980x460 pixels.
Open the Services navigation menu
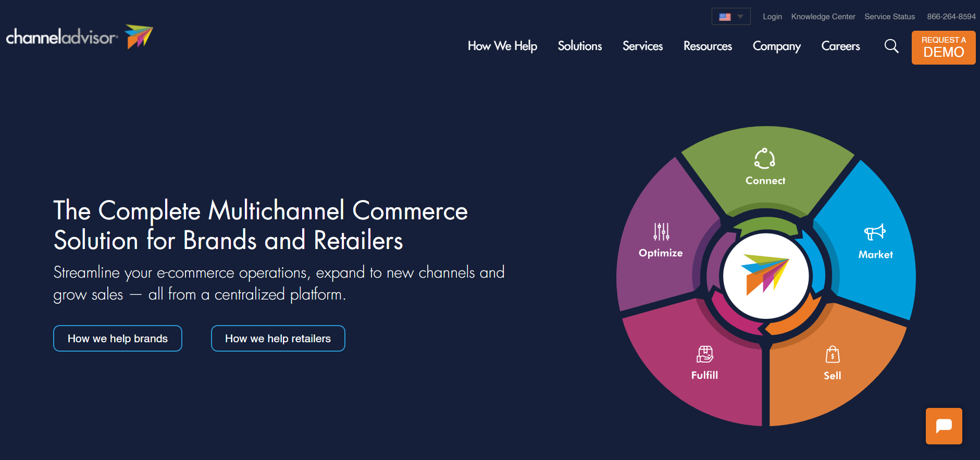point(642,46)
